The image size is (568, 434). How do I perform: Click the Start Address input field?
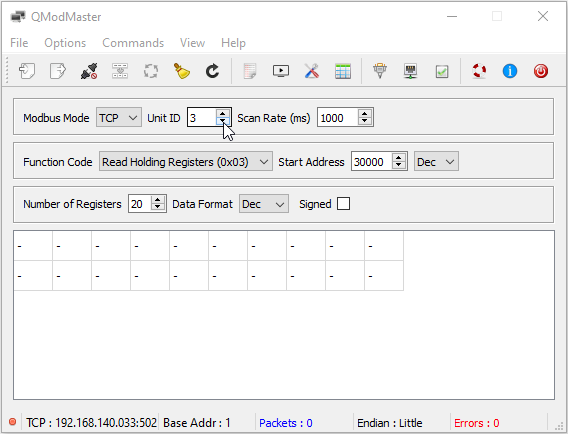tap(372, 162)
